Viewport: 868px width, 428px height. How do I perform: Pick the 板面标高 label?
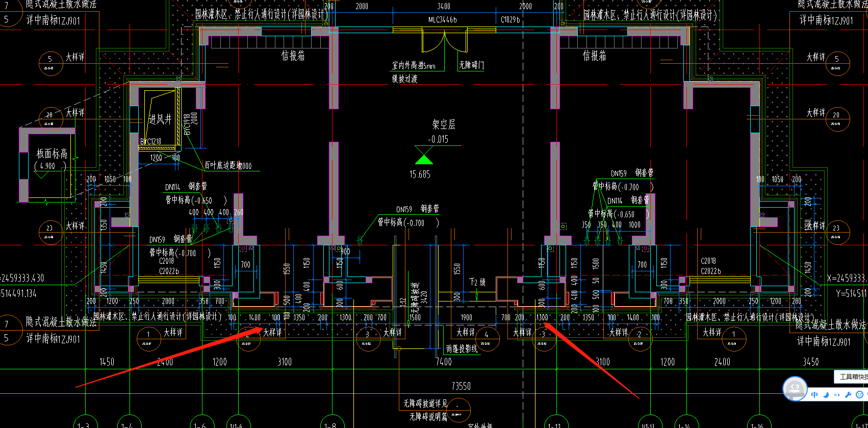52,154
